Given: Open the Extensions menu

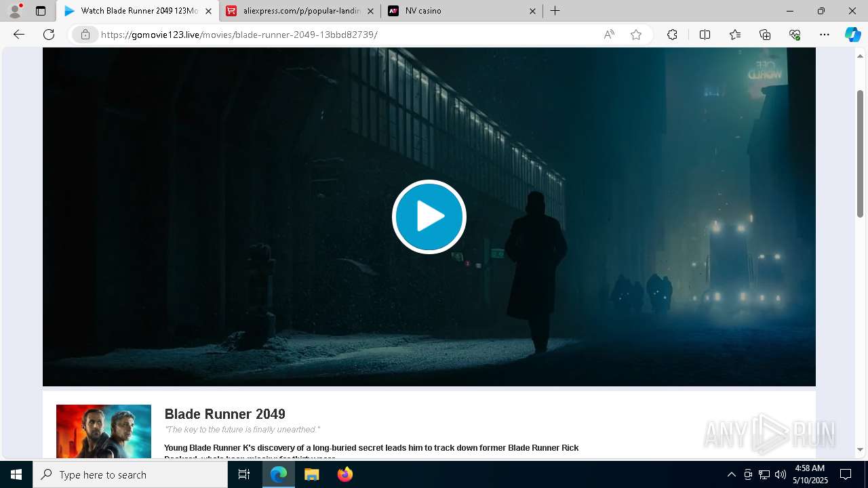Looking at the screenshot, I should 672,35.
